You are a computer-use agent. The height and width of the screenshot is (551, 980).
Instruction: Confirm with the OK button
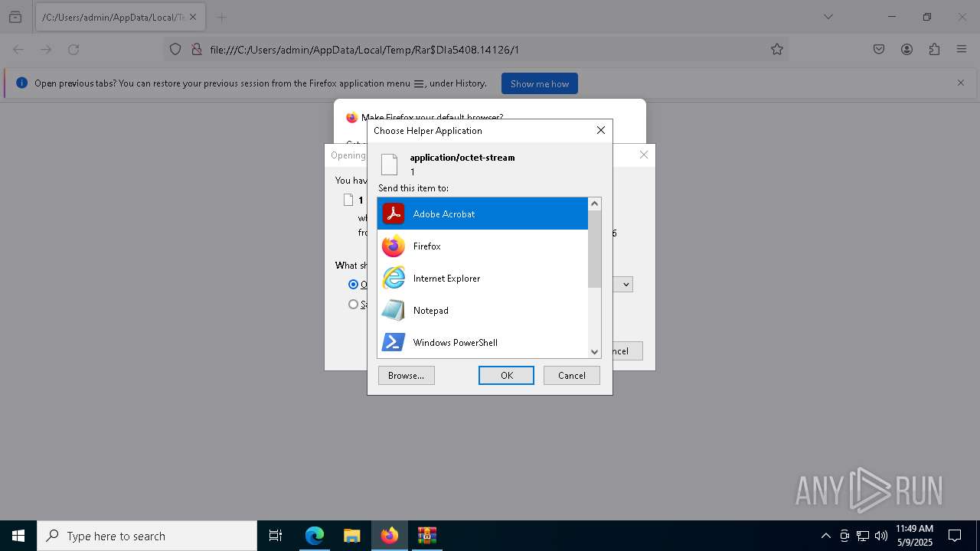506,375
